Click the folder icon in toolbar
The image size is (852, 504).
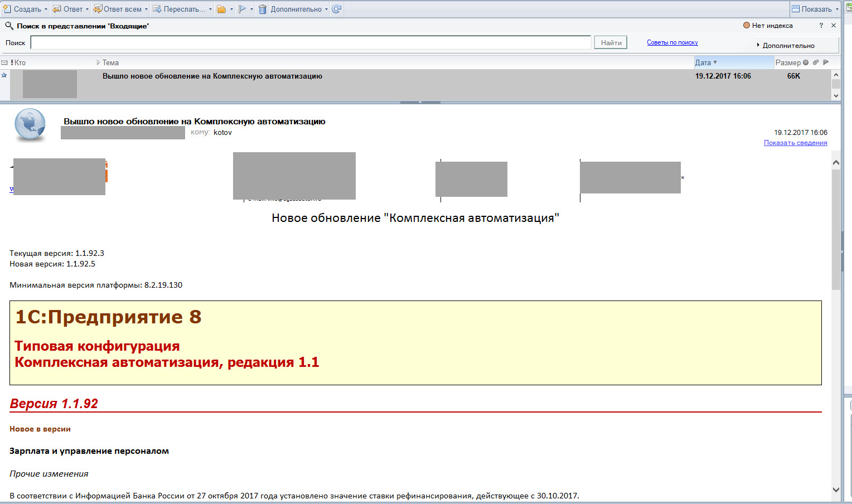click(x=221, y=9)
